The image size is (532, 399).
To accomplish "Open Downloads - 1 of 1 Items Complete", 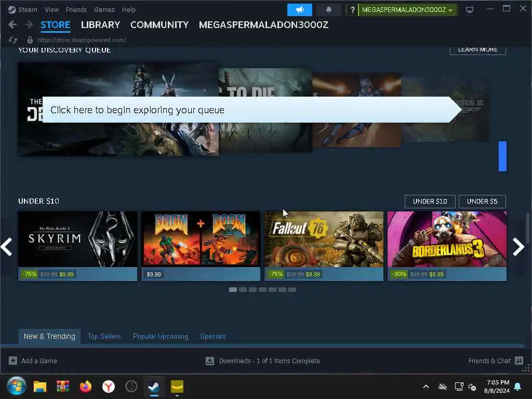I will point(270,361).
